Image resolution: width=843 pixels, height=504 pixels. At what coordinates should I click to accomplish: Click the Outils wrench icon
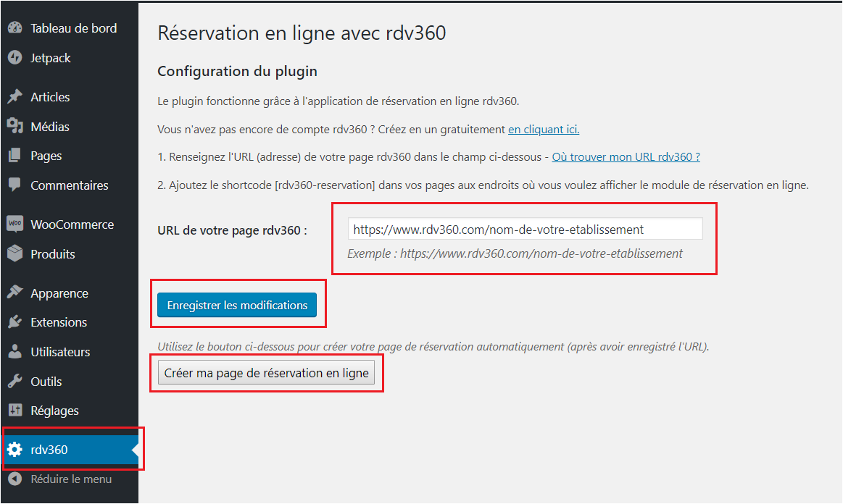[15, 381]
